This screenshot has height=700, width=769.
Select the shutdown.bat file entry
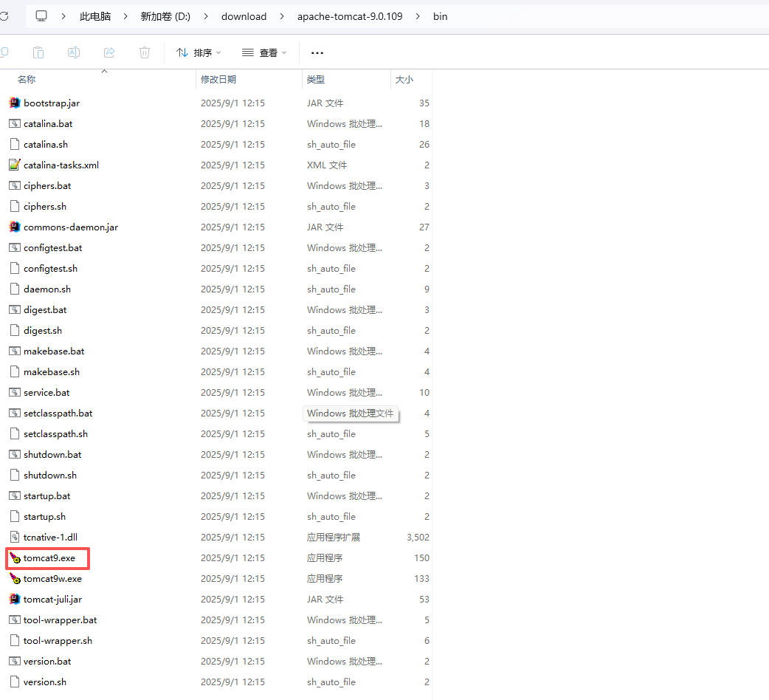pos(51,454)
